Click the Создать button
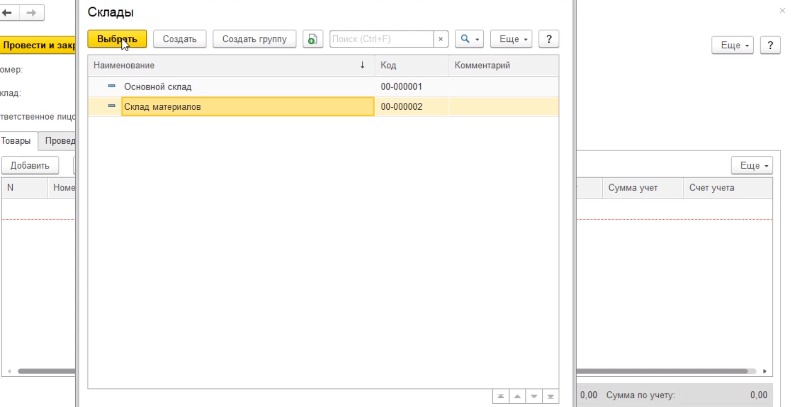The image size is (792, 407). coord(180,39)
